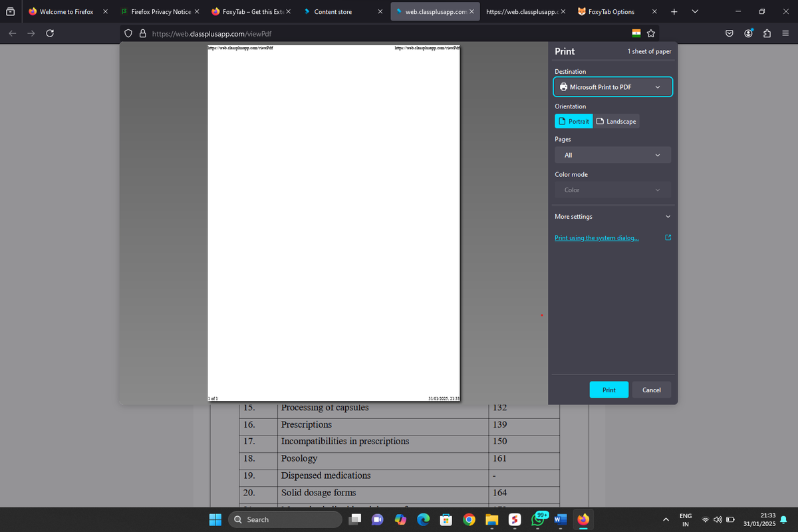The image size is (798, 532).
Task: Open WhatsApp from the taskbar
Action: (537, 519)
